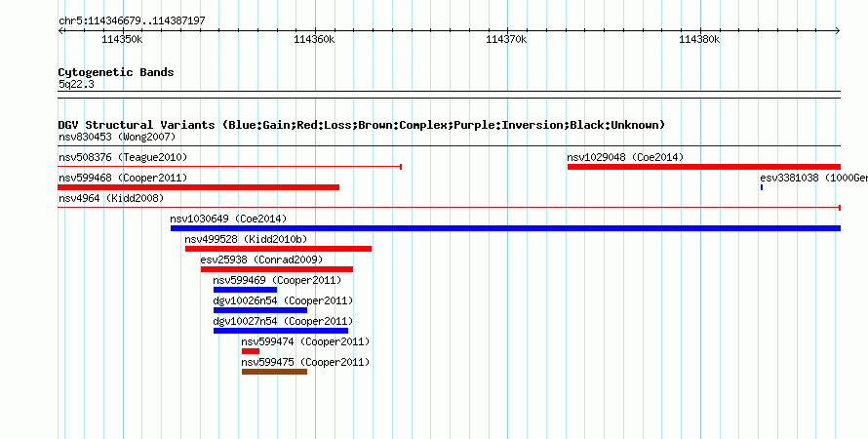
Task: Click the nsv599468 (Cooper2011) label
Action: click(x=123, y=178)
